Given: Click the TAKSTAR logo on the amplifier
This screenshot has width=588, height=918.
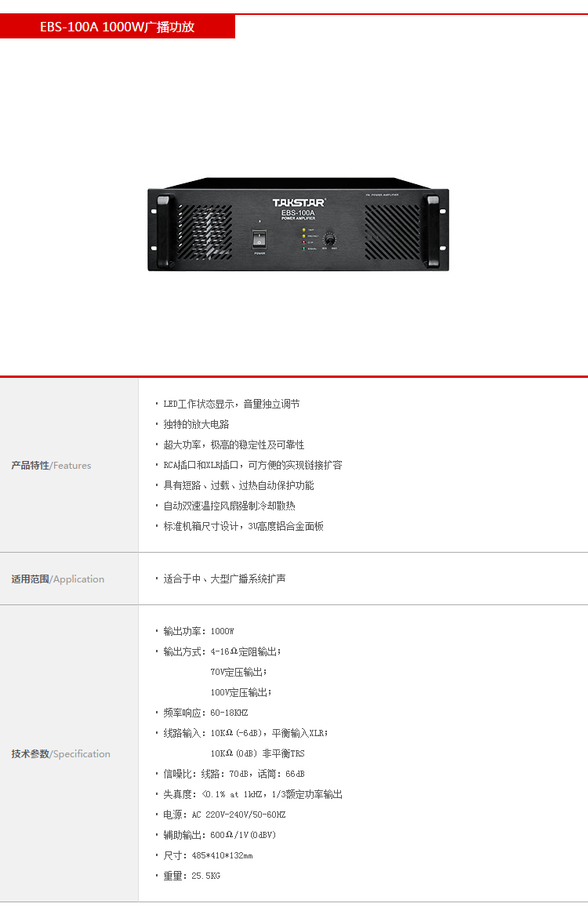Looking at the screenshot, I should [299, 202].
